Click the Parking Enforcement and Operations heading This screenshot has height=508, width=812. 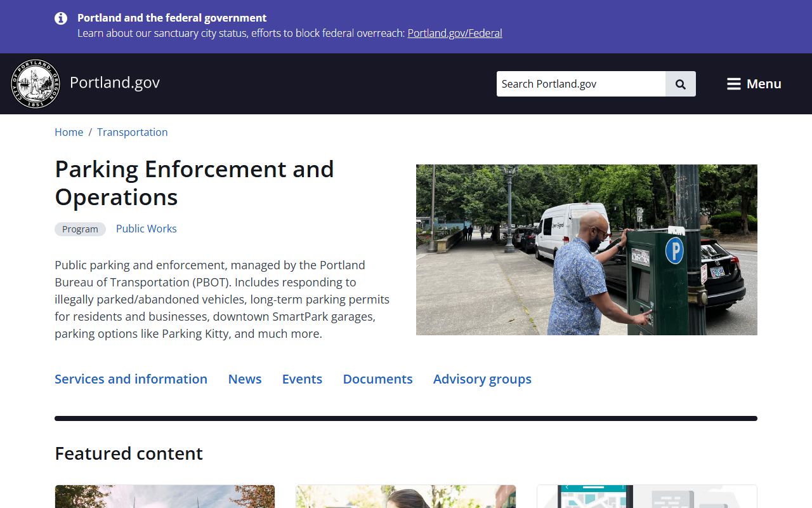(194, 183)
